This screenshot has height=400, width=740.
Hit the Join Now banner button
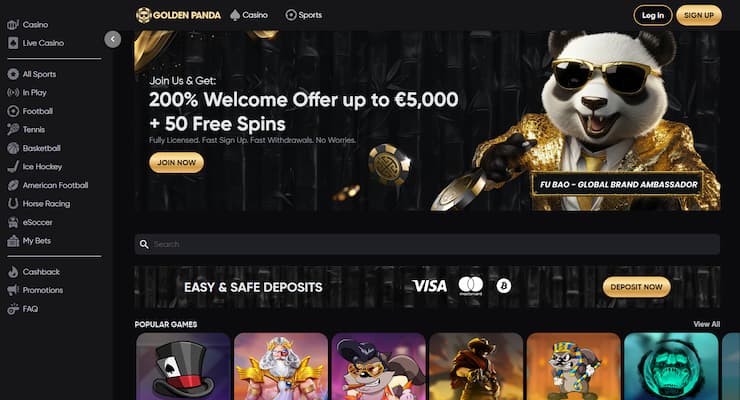coord(177,162)
